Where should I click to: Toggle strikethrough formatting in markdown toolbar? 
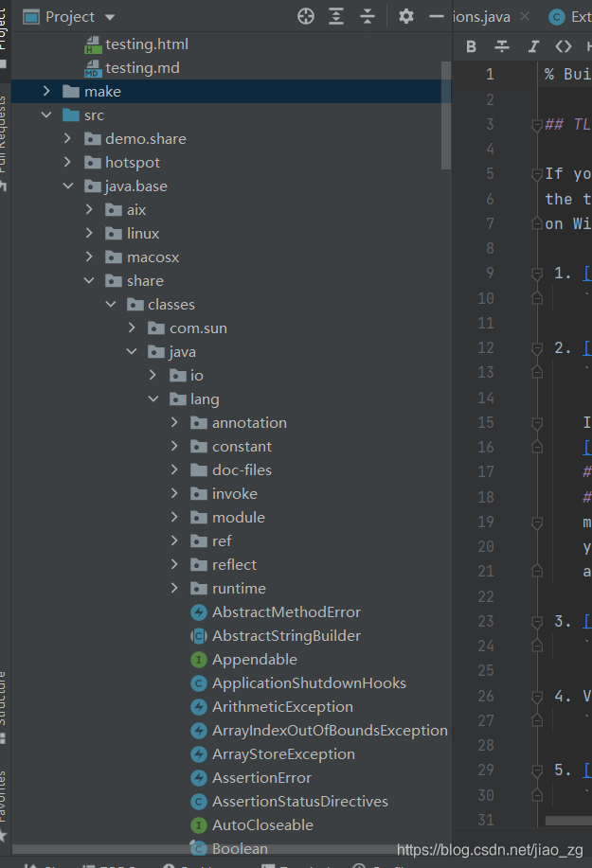[x=502, y=46]
